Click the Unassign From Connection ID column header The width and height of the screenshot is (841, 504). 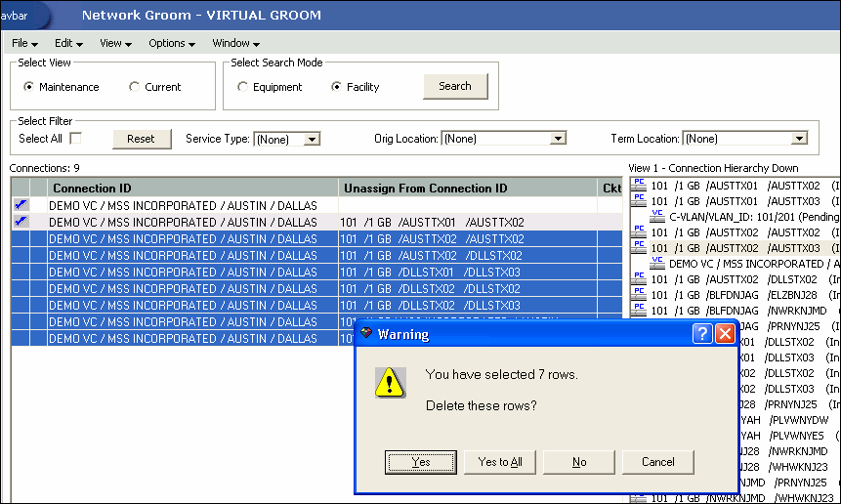[x=468, y=189]
